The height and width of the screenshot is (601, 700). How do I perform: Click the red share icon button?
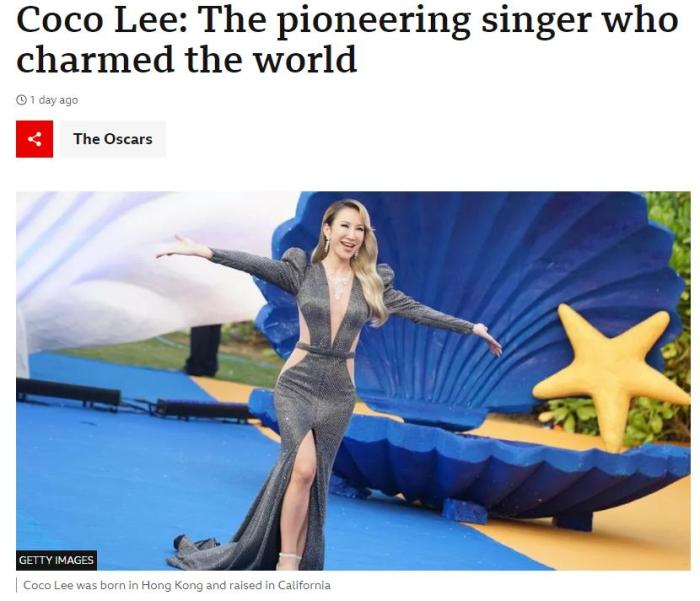34,139
